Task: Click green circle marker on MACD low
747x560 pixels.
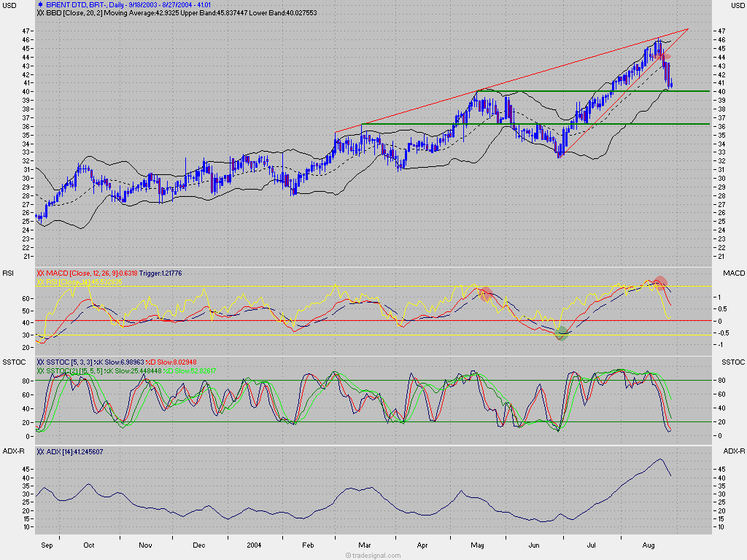Action: (561, 334)
